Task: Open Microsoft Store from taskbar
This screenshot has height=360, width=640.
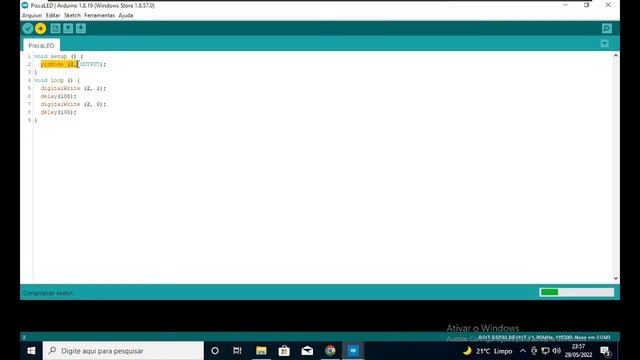Action: 284,351
